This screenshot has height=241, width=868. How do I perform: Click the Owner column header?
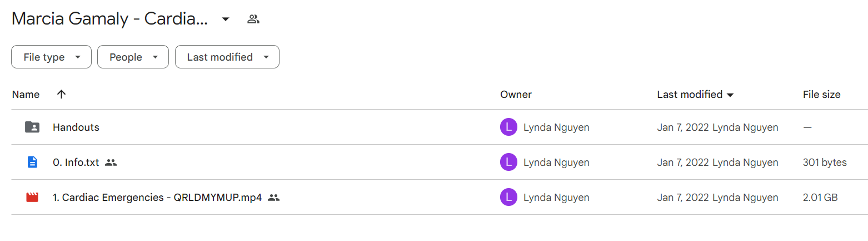pos(516,94)
